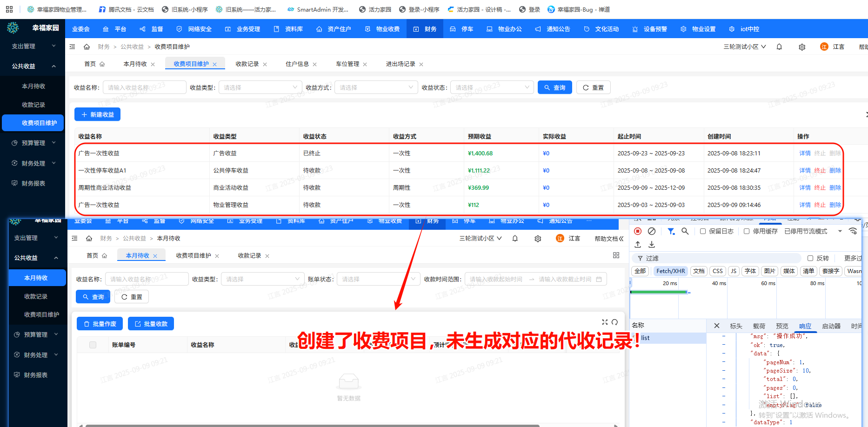Click the DevTools stop recording icon
The height and width of the screenshot is (427, 868).
click(638, 231)
